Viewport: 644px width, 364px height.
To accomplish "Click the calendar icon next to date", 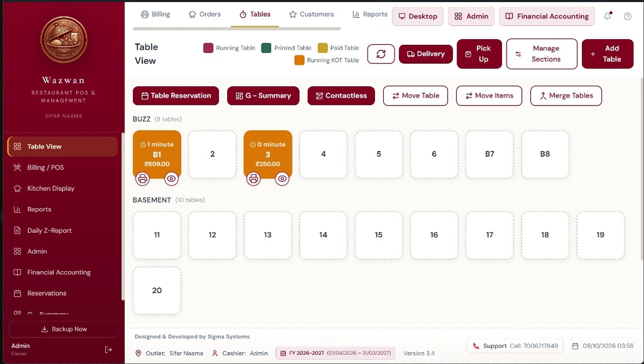I will pos(575,346).
